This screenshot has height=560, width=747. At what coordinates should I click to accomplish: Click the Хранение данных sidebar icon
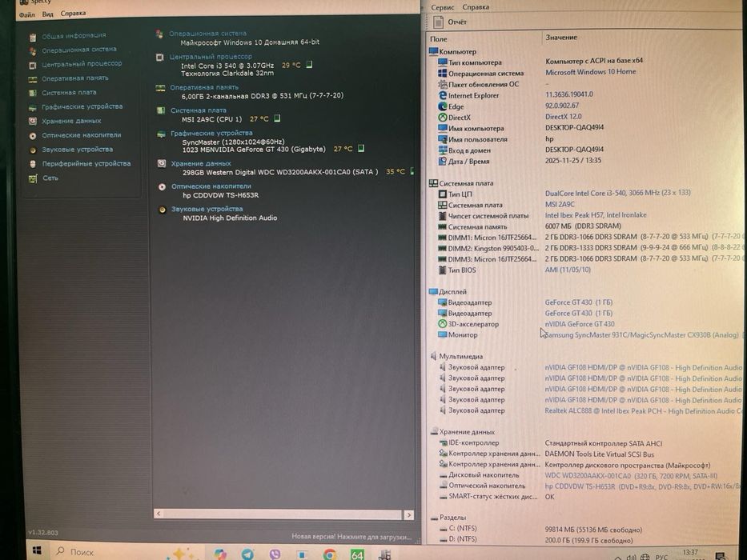pos(32,122)
